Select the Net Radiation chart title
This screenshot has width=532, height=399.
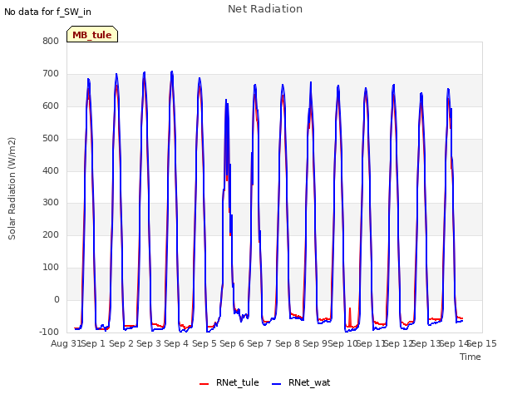265,9
